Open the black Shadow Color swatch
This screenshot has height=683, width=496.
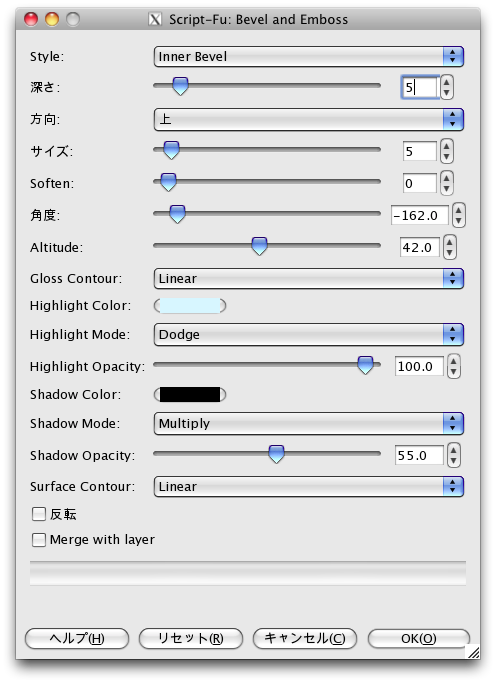[x=190, y=395]
